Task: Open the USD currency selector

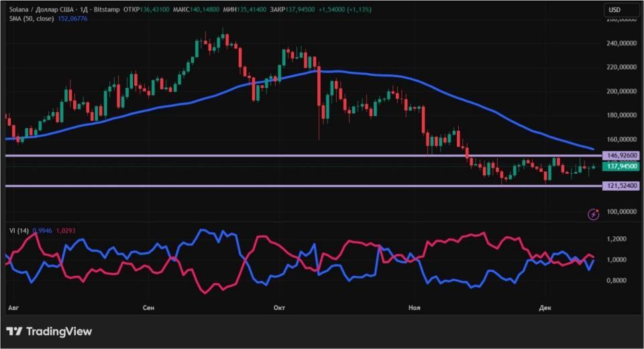Action: (615, 9)
